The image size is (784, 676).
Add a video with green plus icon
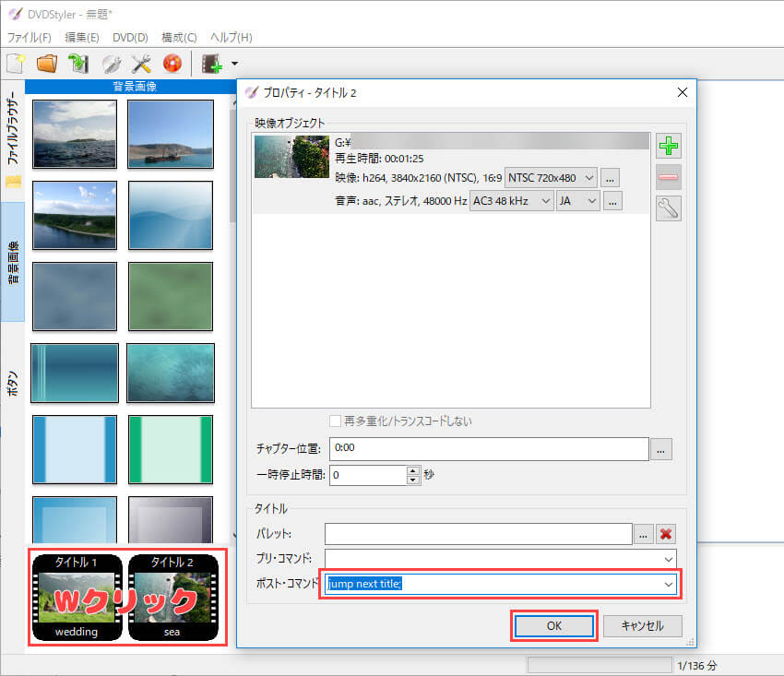[x=669, y=146]
